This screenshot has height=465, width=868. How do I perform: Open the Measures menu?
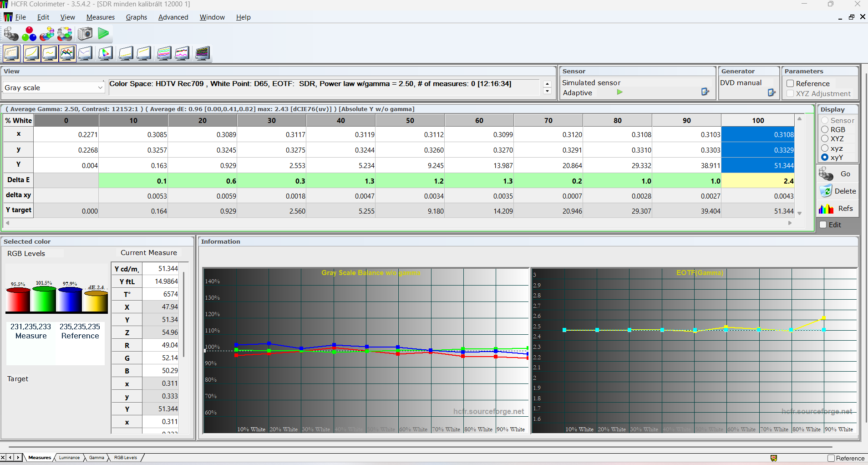(100, 17)
